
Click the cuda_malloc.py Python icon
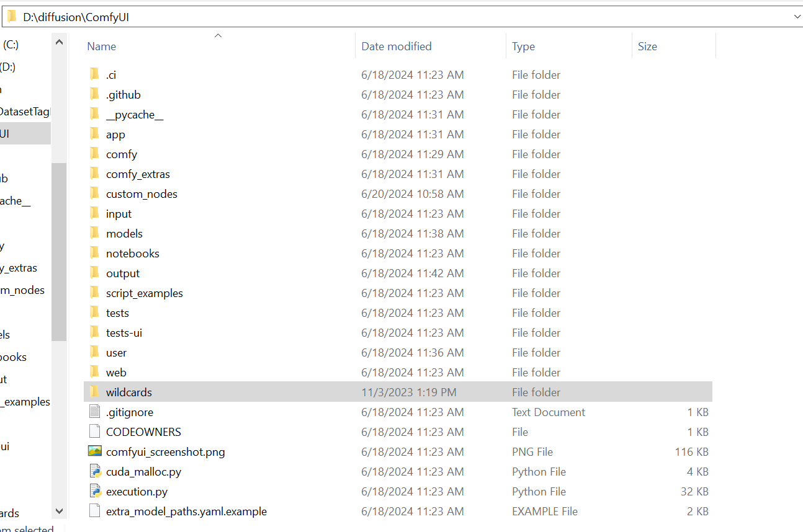coord(94,471)
